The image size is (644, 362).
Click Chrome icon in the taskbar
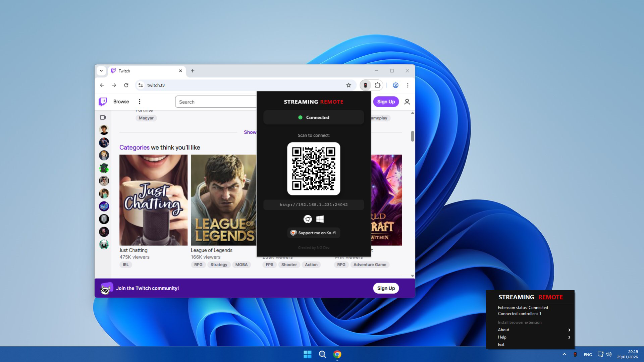tap(337, 354)
